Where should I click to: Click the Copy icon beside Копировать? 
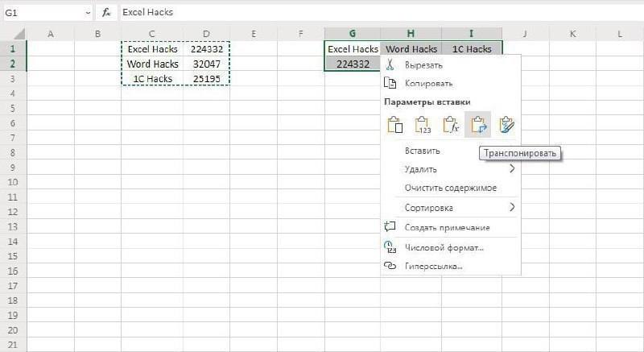pos(390,83)
